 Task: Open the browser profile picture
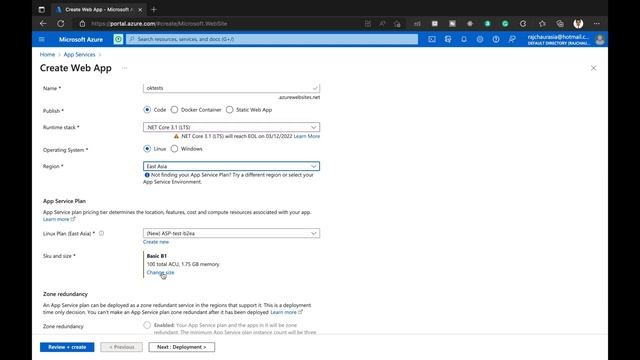[578, 24]
